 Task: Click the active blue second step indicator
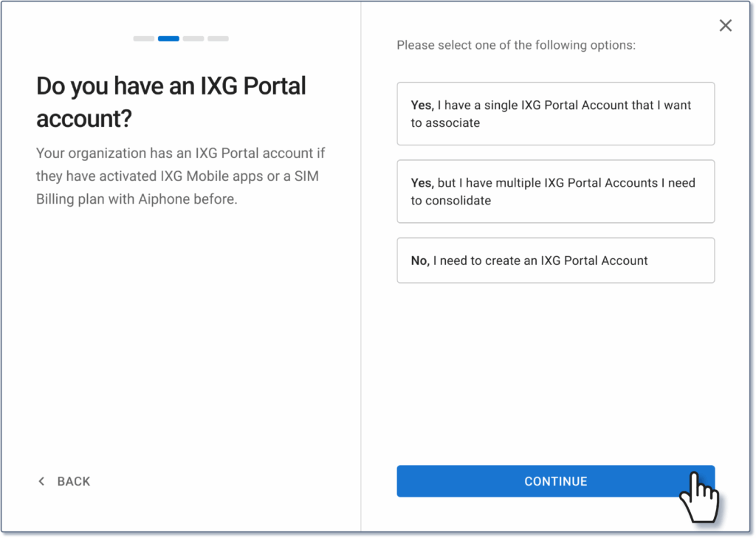pyautogui.click(x=168, y=38)
